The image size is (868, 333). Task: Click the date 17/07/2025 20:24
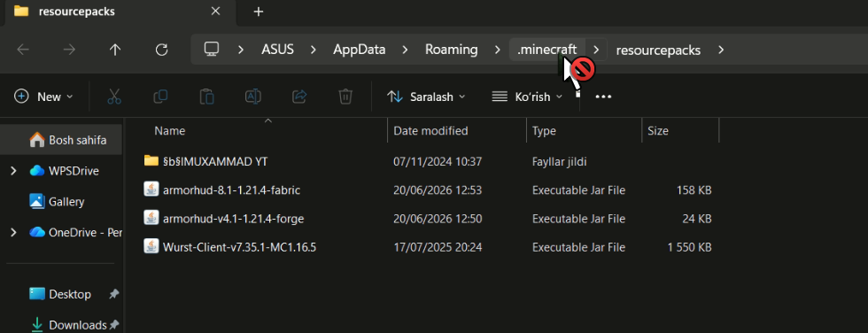[x=438, y=247]
